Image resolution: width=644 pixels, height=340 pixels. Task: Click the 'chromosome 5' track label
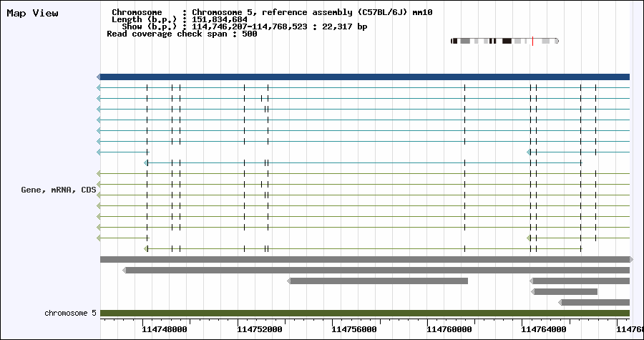pyautogui.click(x=70, y=313)
